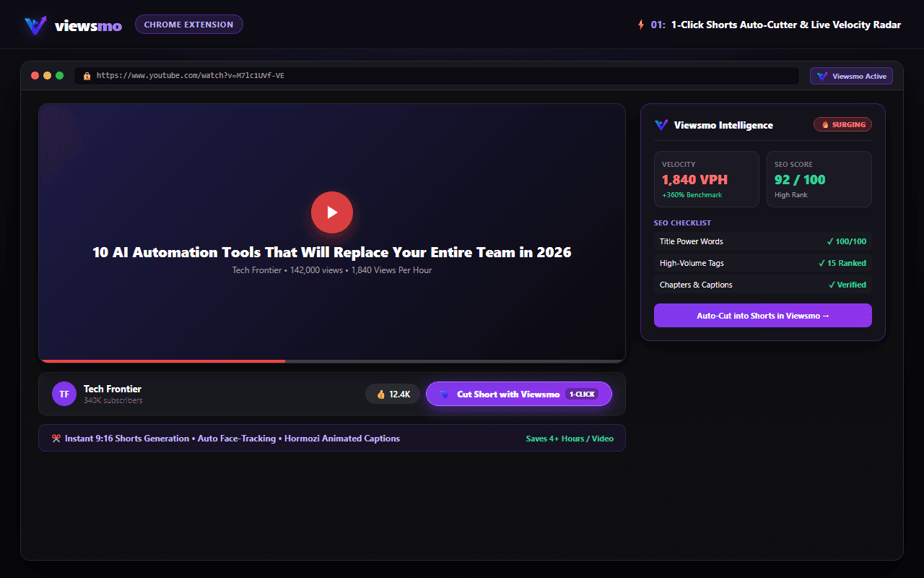Like the video via the 12.4K button
Screen dimensions: 924x578
393,394
